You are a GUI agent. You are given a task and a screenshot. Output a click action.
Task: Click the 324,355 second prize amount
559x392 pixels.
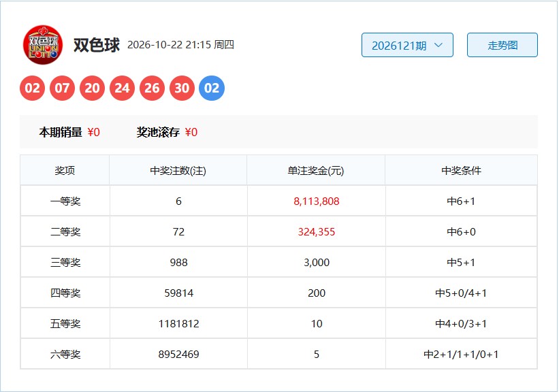pos(317,231)
